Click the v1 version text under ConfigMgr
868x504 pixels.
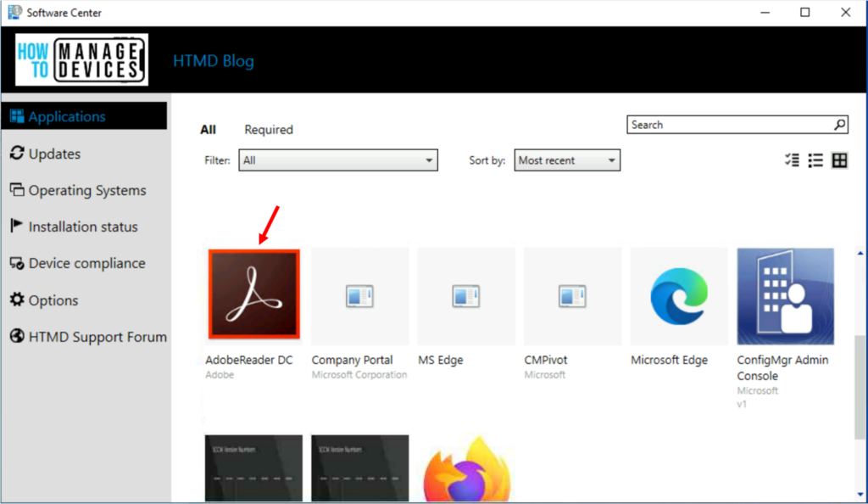coord(742,405)
